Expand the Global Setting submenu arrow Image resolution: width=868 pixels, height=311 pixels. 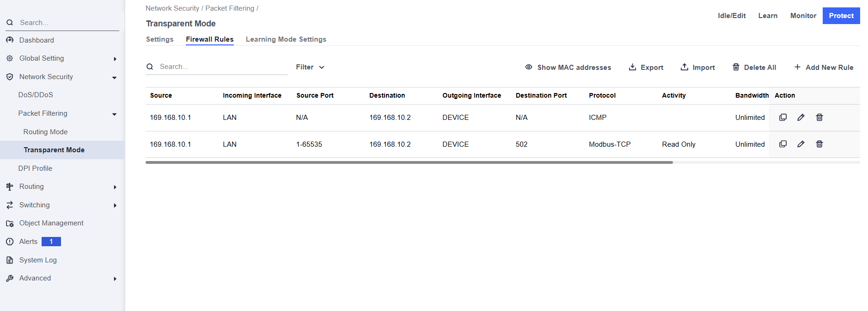click(115, 59)
